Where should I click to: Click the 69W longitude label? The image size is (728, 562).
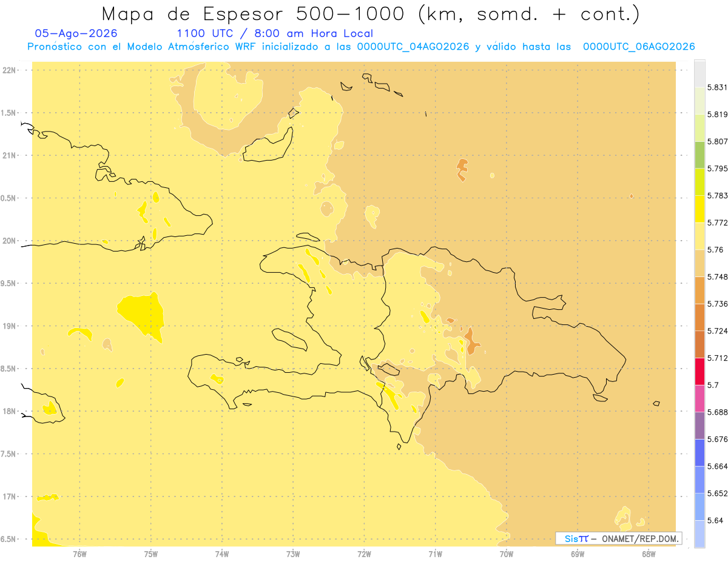coord(578,554)
